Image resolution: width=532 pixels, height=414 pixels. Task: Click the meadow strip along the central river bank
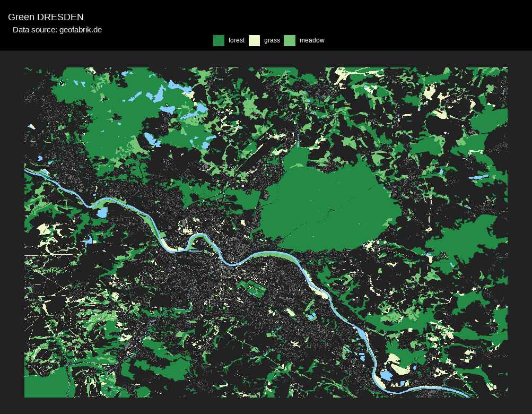coord(276,256)
